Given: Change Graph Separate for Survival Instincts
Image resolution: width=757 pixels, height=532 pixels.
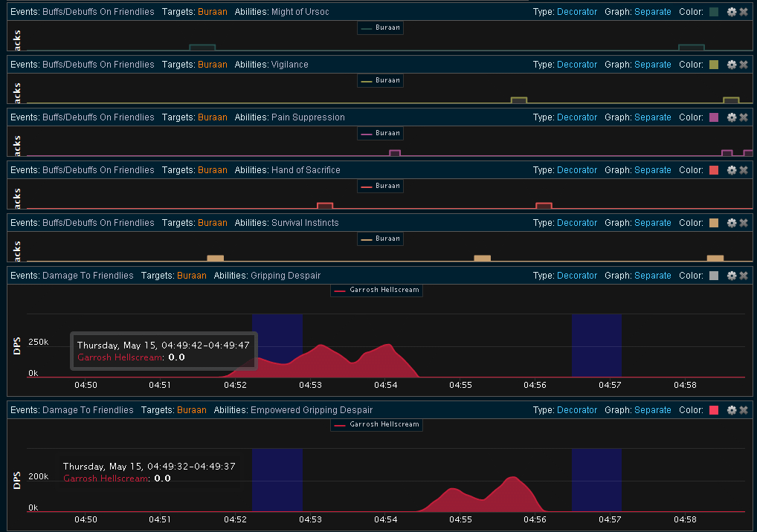Looking at the screenshot, I should pos(653,223).
